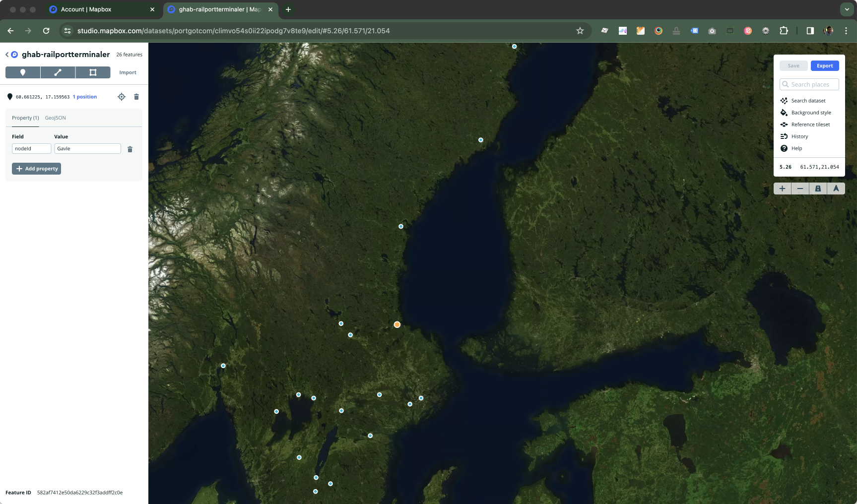Bookmark this page with star icon
857x504 pixels.
click(580, 31)
